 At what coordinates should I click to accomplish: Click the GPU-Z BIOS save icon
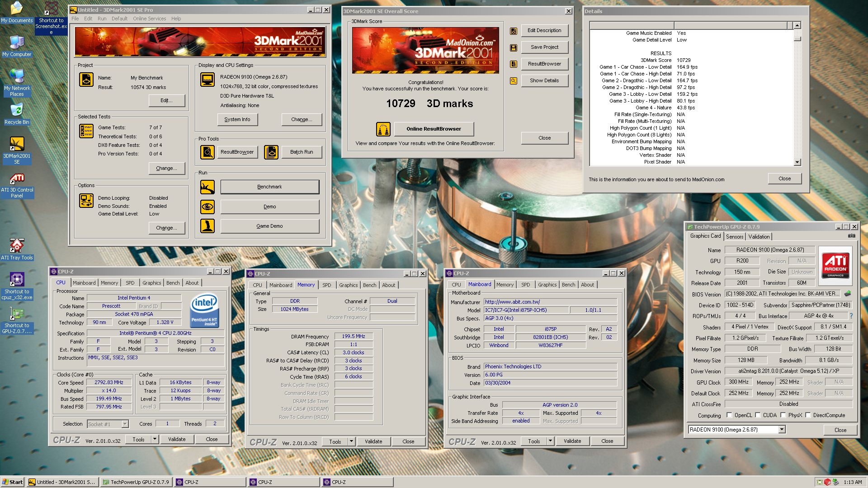(x=847, y=294)
